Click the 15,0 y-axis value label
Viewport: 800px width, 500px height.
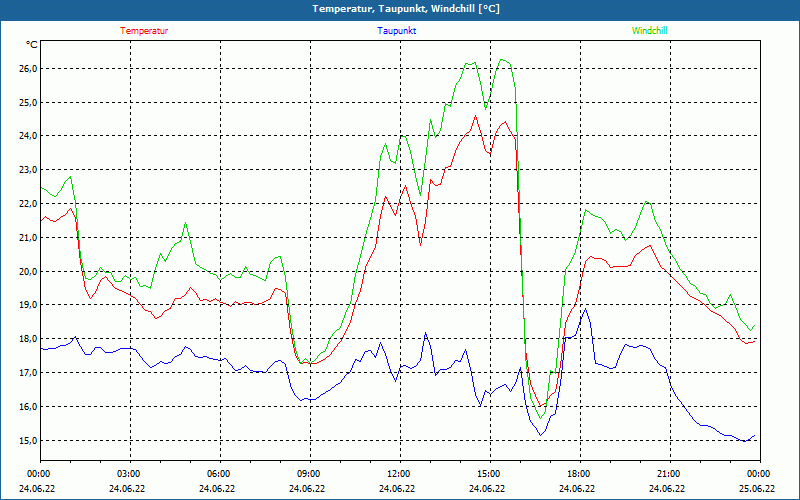coord(26,440)
